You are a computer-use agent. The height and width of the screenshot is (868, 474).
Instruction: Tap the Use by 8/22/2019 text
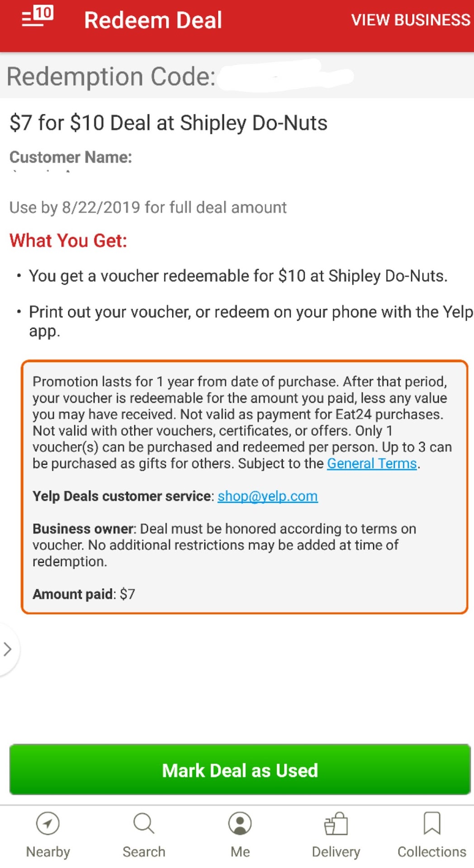click(x=148, y=208)
